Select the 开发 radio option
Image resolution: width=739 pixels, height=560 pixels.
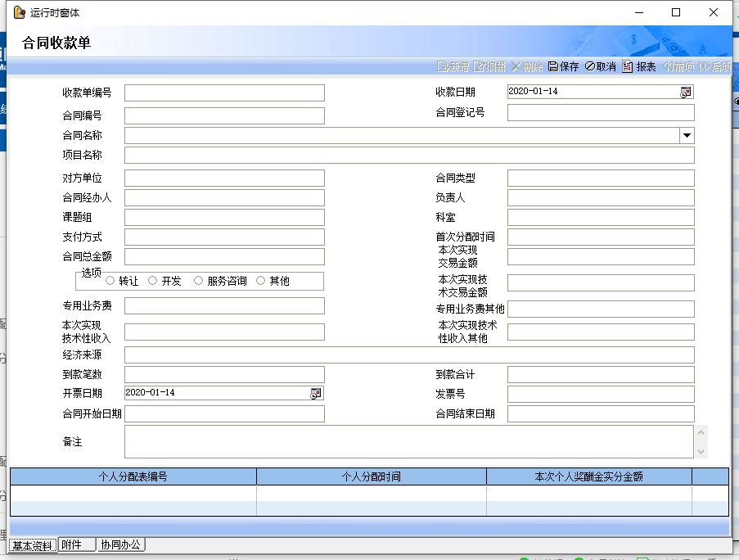(x=153, y=281)
